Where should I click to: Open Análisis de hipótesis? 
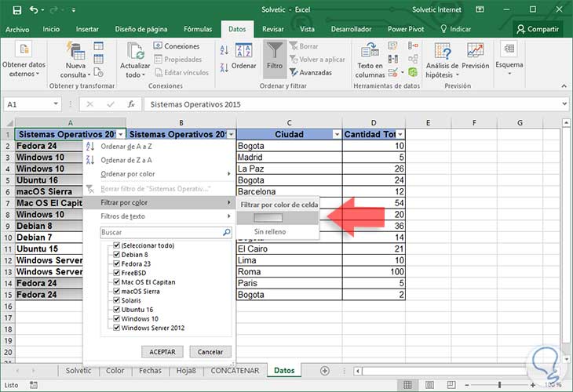(x=442, y=60)
